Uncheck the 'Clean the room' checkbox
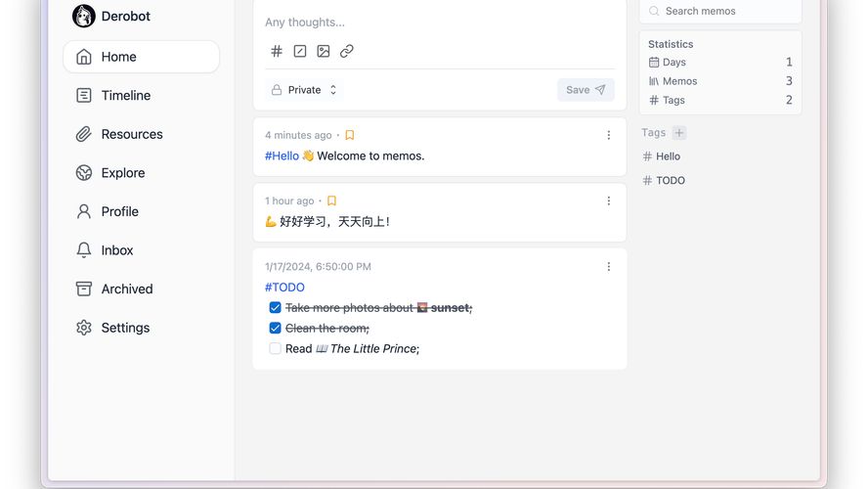 276,329
